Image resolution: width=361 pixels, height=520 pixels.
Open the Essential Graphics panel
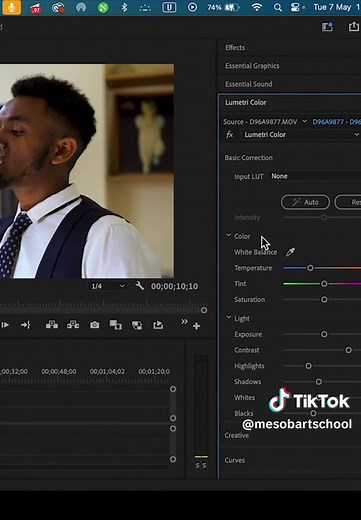252,66
